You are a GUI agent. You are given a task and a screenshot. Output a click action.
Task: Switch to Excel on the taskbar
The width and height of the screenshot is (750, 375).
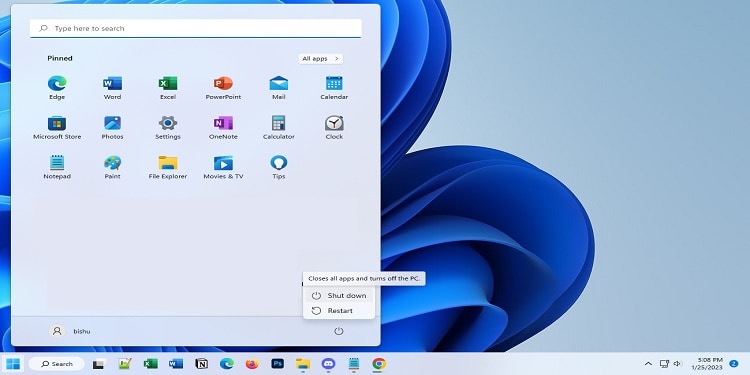[151, 364]
